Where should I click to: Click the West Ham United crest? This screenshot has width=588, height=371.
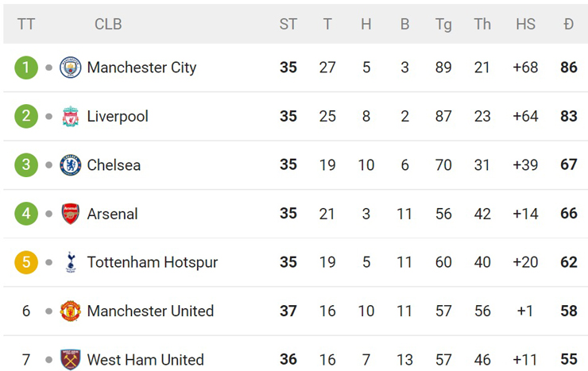pyautogui.click(x=71, y=359)
